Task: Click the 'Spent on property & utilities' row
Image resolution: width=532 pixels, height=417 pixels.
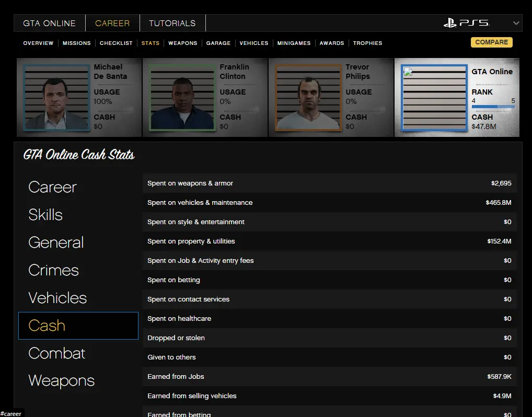Action: pos(329,241)
